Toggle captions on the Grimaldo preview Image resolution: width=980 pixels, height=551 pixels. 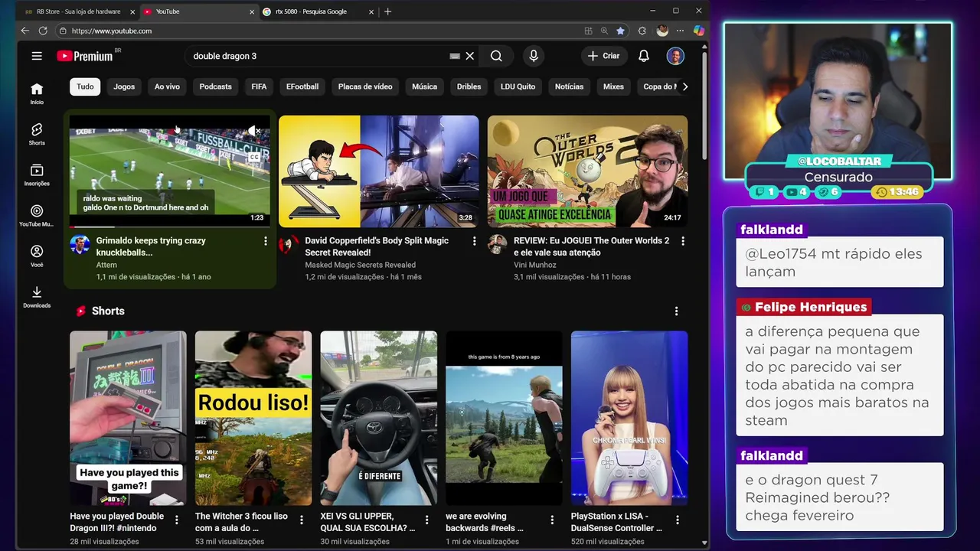tap(254, 157)
